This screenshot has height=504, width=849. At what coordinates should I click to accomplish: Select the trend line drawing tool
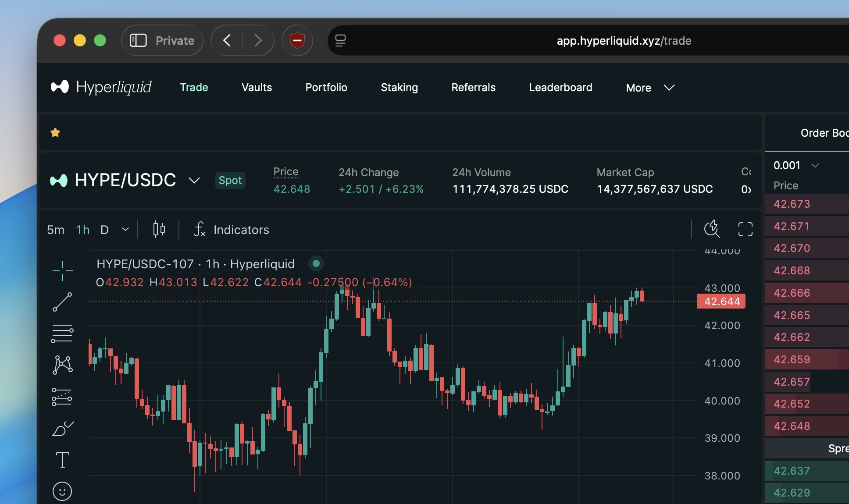point(62,302)
